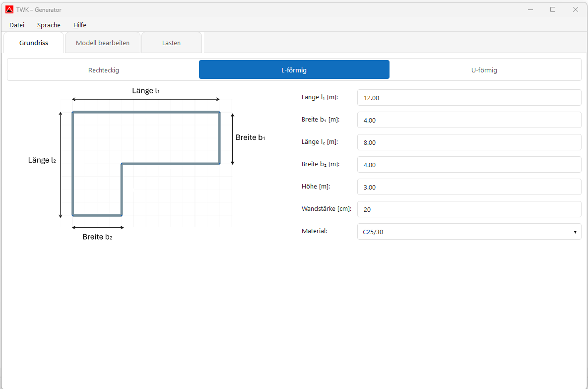Click the Länge l₁ input field
The image size is (588, 389).
[x=468, y=98]
